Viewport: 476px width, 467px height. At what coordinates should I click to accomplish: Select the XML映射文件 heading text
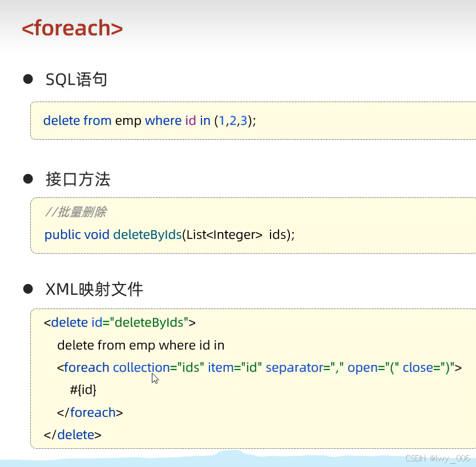click(94, 289)
